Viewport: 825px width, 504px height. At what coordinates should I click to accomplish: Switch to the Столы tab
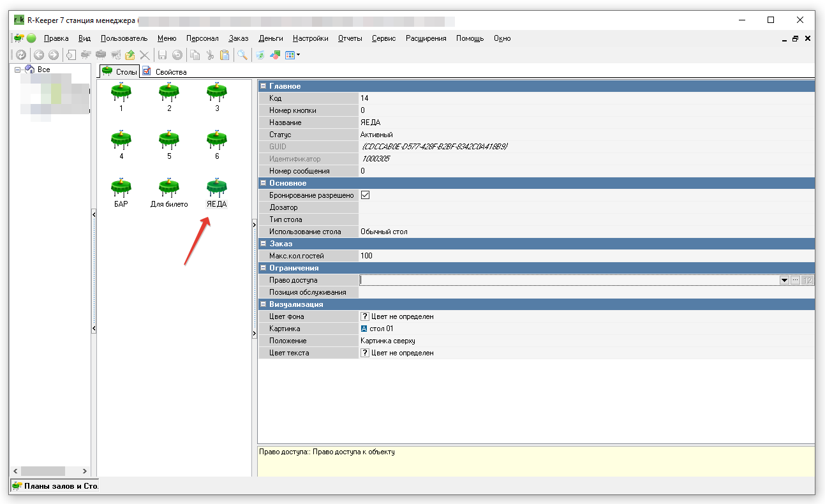(120, 71)
